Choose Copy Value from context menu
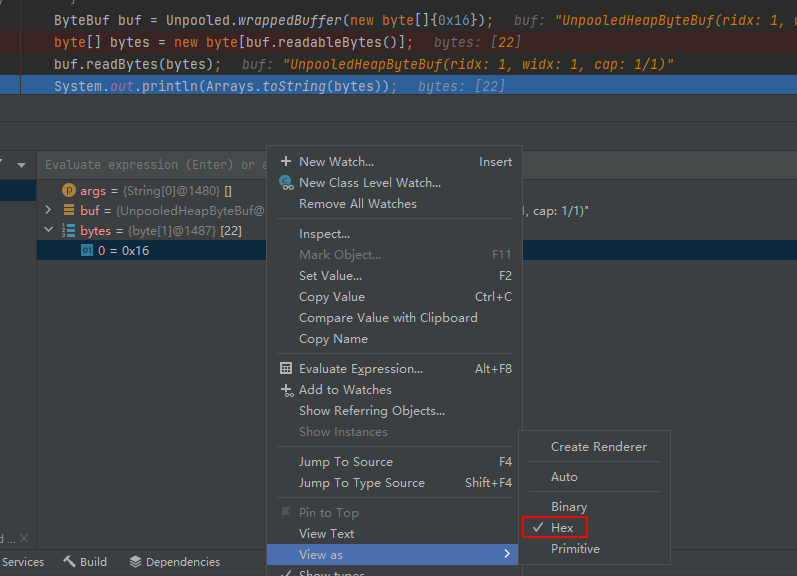This screenshot has height=576, width=797. pyautogui.click(x=332, y=296)
